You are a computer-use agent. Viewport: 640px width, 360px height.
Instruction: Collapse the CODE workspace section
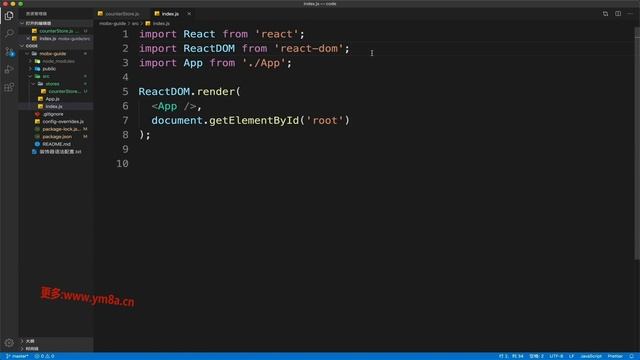(22, 46)
